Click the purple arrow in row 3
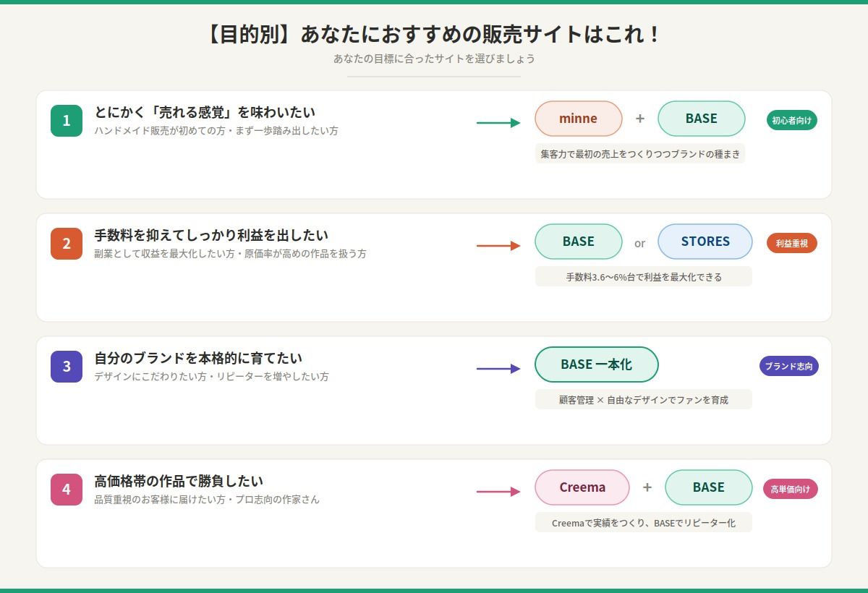The image size is (868, 593). coord(498,369)
